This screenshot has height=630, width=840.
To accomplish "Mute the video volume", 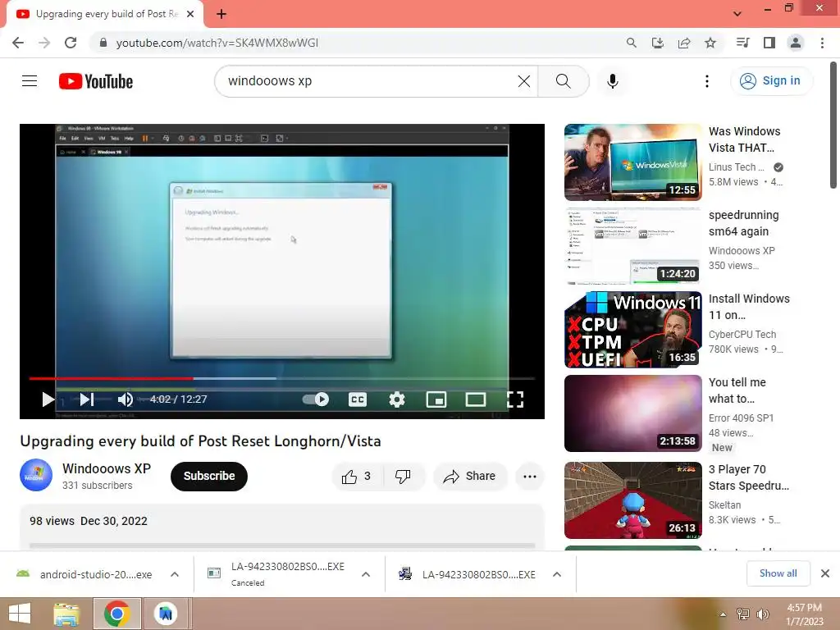I will [126, 399].
